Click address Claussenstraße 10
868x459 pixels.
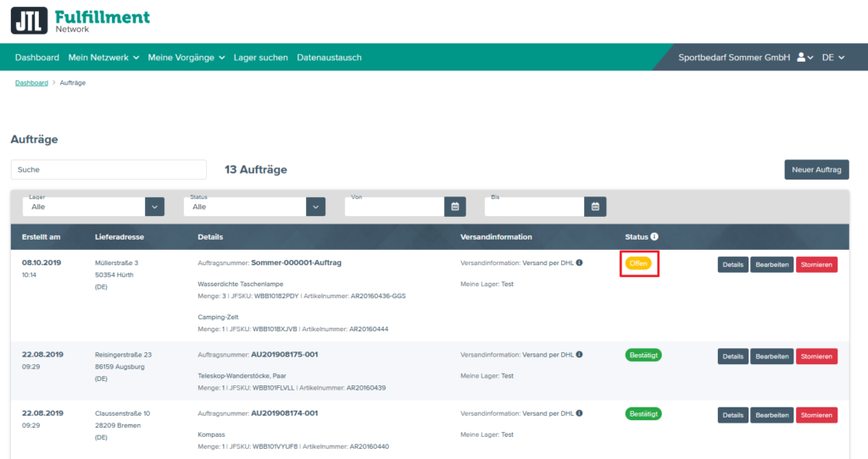coord(122,413)
